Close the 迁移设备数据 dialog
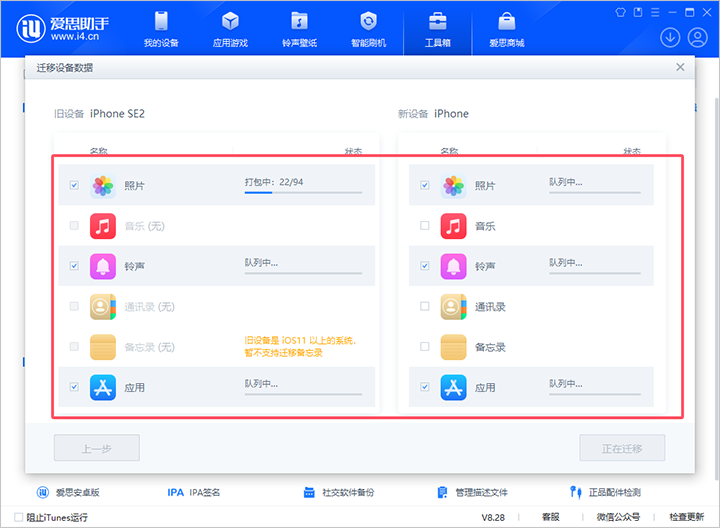 pyautogui.click(x=680, y=67)
